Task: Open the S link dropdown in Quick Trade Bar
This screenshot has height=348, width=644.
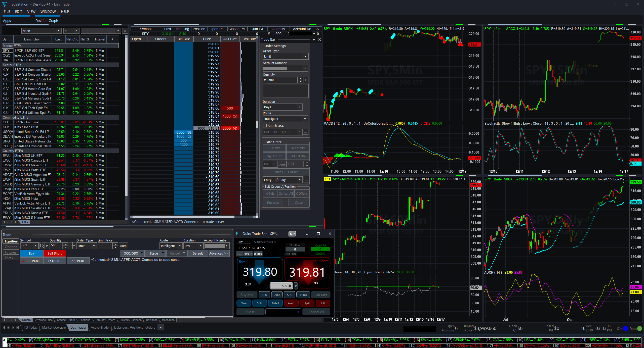Action: tap(292, 234)
